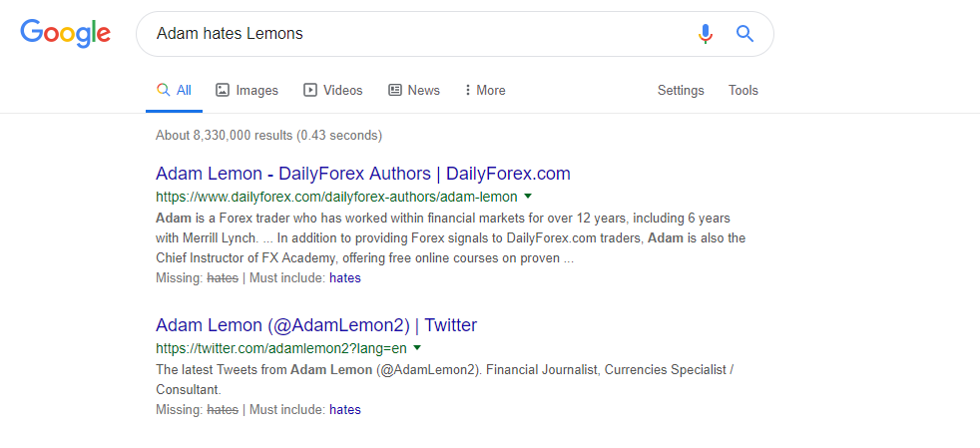Viewport: 980px width, 448px height.
Task: Open Adam Lemon Twitter result title
Action: pos(316,325)
